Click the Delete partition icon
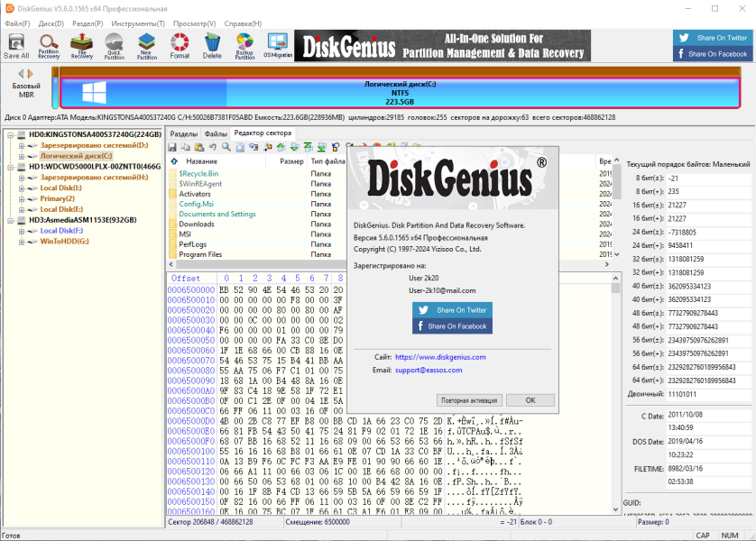Screen dimensions: 756x541 [212, 47]
